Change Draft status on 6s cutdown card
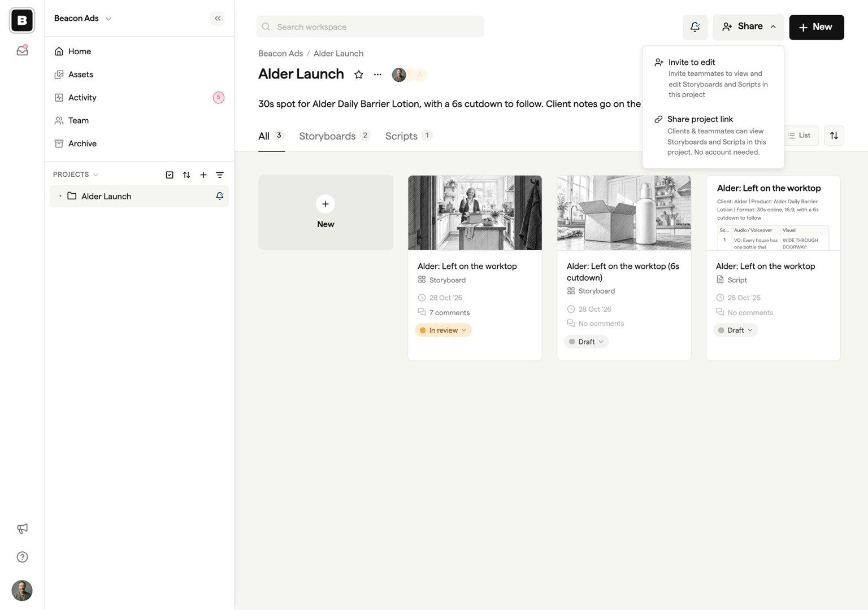This screenshot has height=610, width=868. 586,342
